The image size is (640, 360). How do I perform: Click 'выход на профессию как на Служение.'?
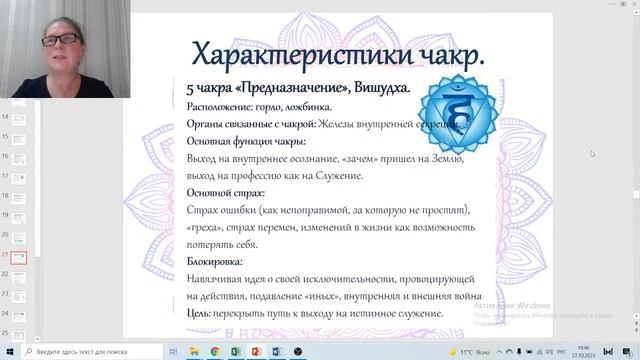[275, 176]
